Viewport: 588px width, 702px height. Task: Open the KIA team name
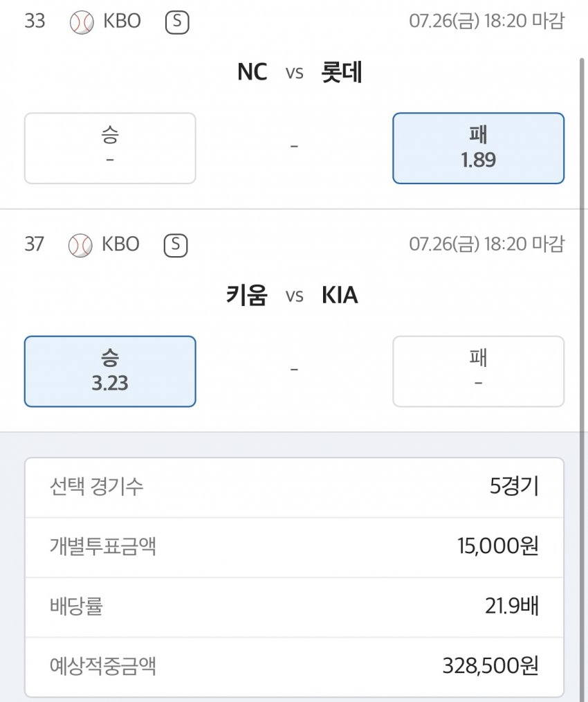coord(340,296)
